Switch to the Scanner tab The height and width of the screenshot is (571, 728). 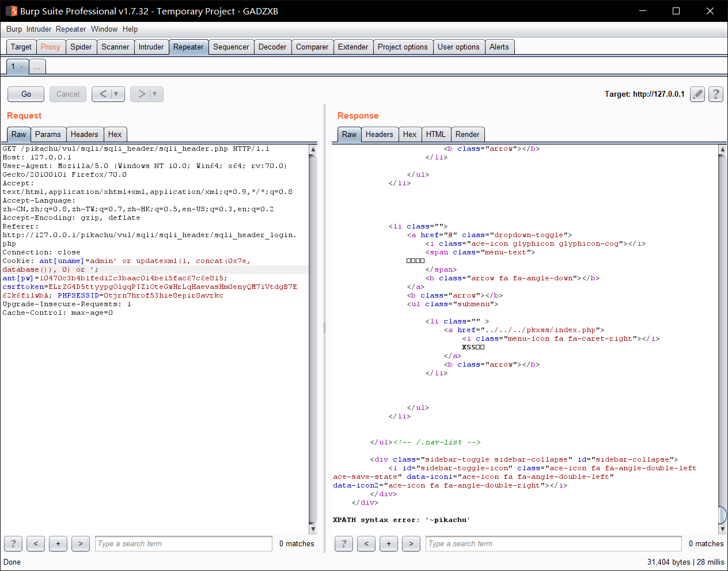click(115, 47)
